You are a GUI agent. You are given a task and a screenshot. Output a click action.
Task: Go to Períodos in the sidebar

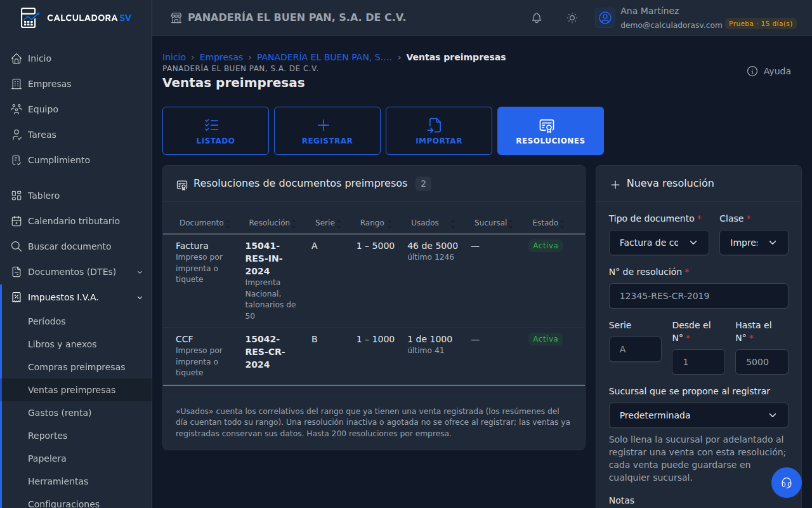point(47,321)
